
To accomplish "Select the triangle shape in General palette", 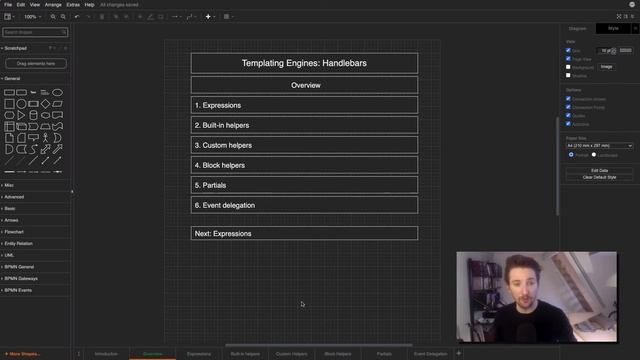I will tap(21, 115).
